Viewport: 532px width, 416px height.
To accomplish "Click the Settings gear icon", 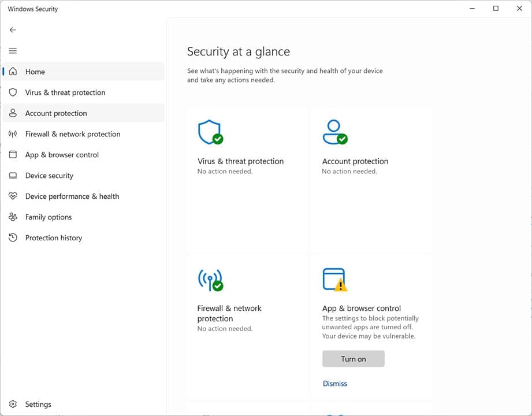I will (x=13, y=404).
